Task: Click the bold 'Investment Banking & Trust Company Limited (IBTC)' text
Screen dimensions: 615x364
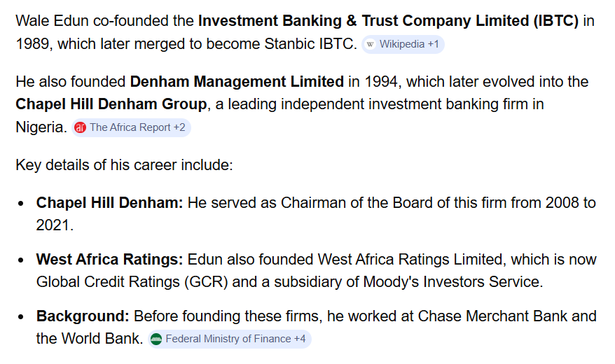Action: coord(388,21)
